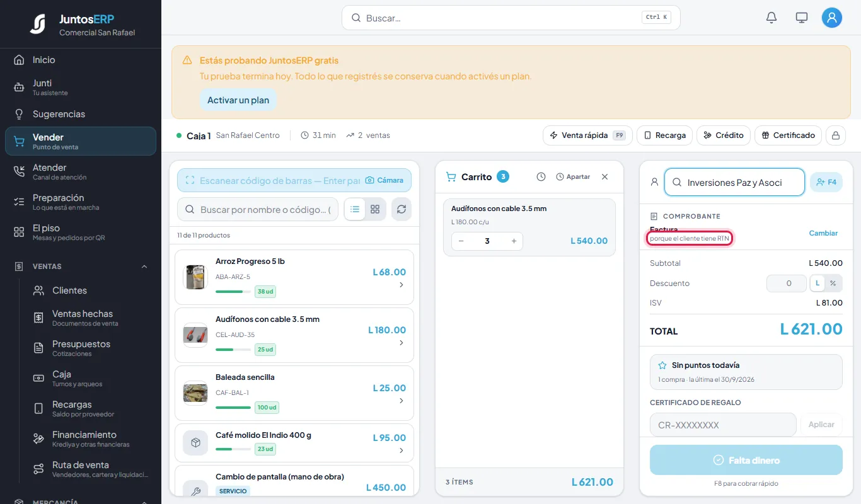
Task: Open Recarga
Action: pyautogui.click(x=664, y=135)
